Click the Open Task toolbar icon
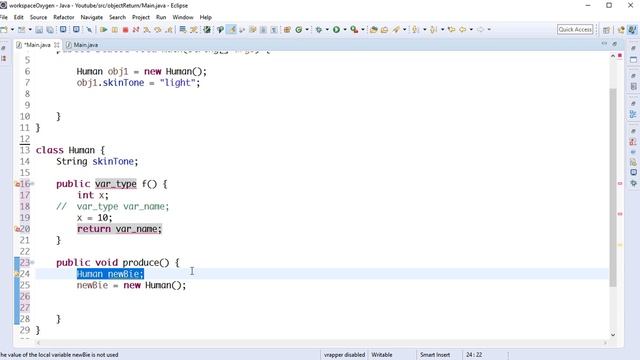The width and height of the screenshot is (640, 360). pos(384,29)
